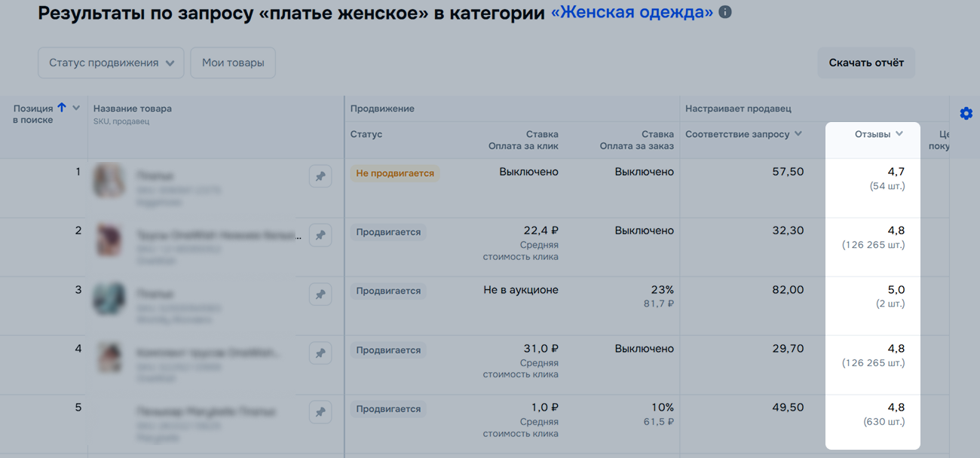This screenshot has height=458, width=980.
Task: Pin the product in search position 2
Action: (320, 236)
